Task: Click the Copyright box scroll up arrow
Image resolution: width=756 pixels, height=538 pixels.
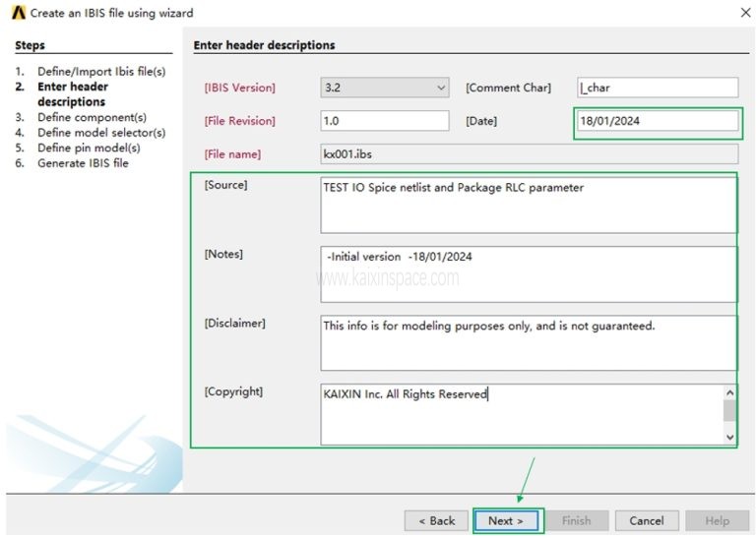Action: pos(730,392)
